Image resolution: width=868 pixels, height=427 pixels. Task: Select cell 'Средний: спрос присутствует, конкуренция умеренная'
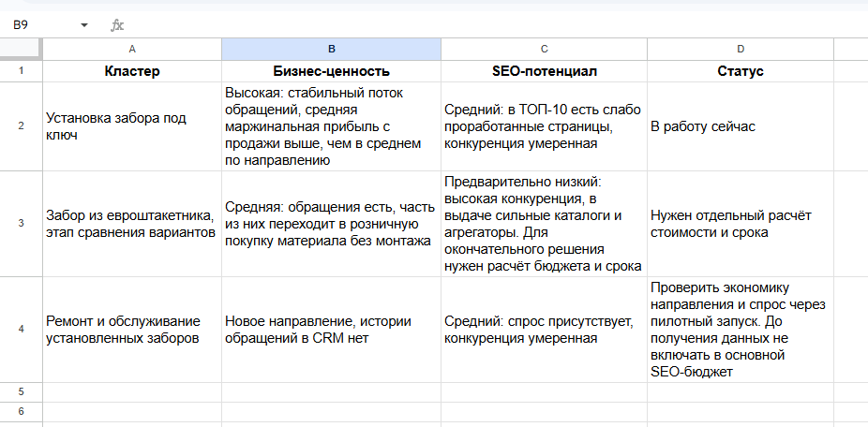[545, 329]
